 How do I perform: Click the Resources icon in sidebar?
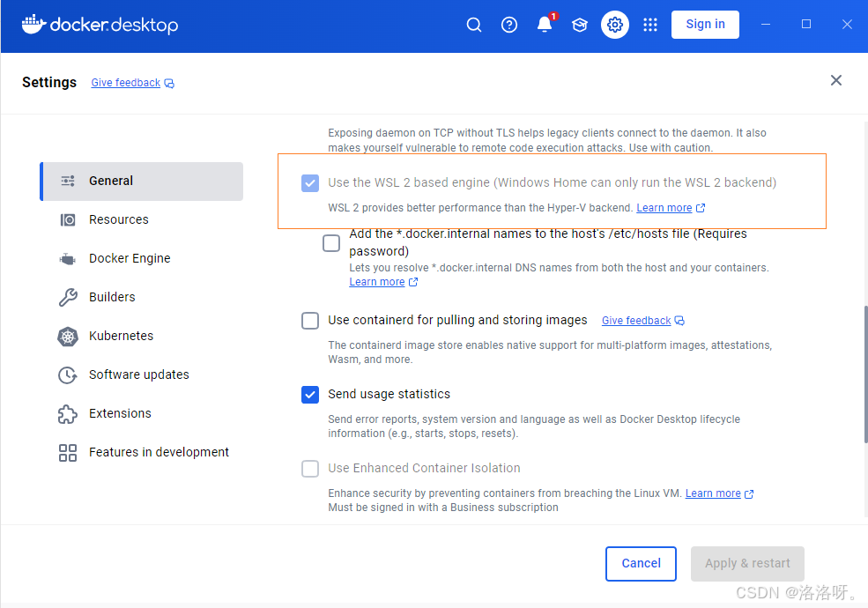pos(68,219)
